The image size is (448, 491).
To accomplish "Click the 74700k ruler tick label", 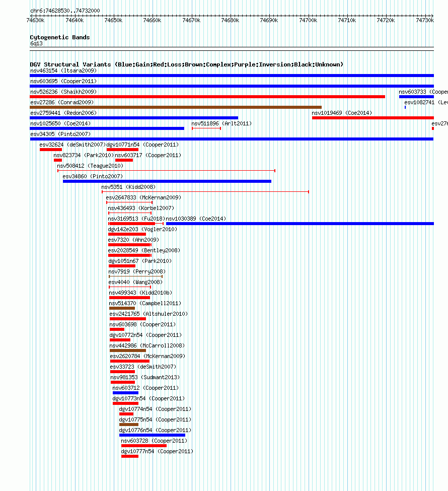I will (308, 20).
